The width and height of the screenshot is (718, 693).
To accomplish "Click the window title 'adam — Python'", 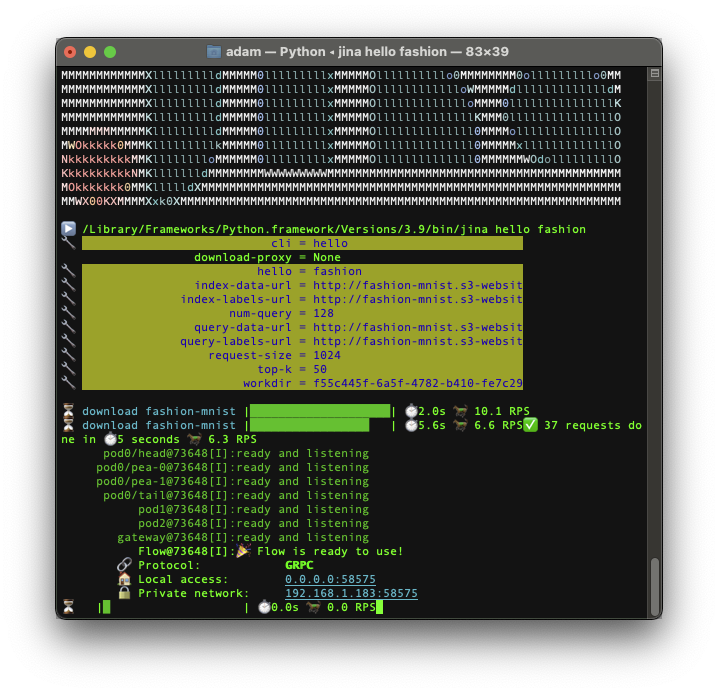I will pyautogui.click(x=276, y=52).
